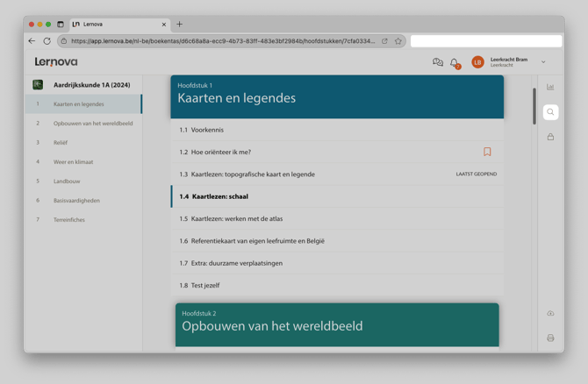Select chapter 'Opbouwen van het wereldbeeld' in sidebar
The height and width of the screenshot is (384, 588).
[x=93, y=124]
